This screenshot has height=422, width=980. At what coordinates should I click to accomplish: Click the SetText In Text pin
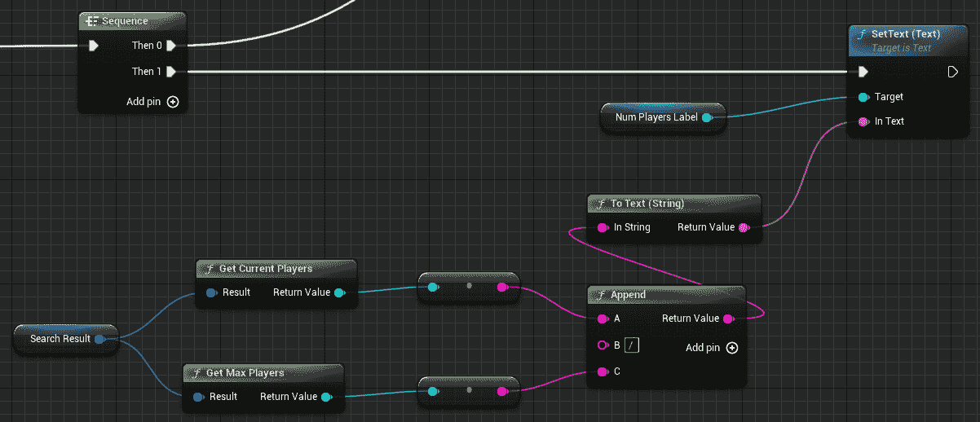pos(863,121)
